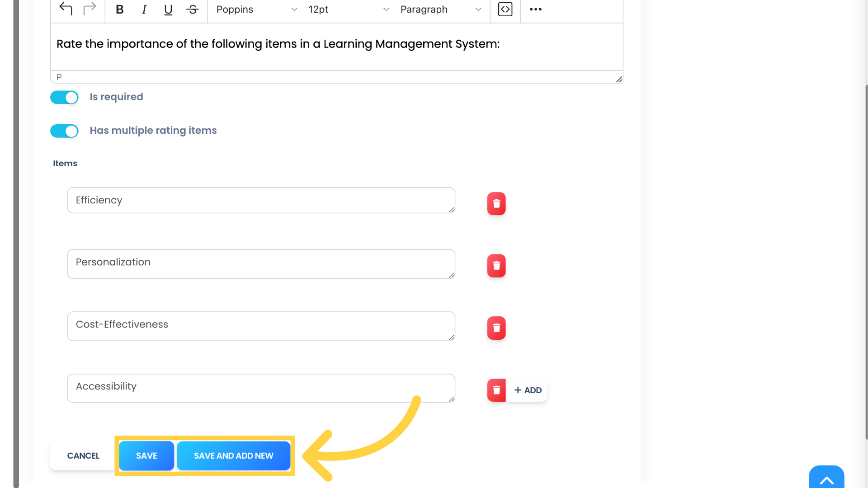The width and height of the screenshot is (868, 488).
Task: Click the Save and Add New button
Action: [234, 456]
